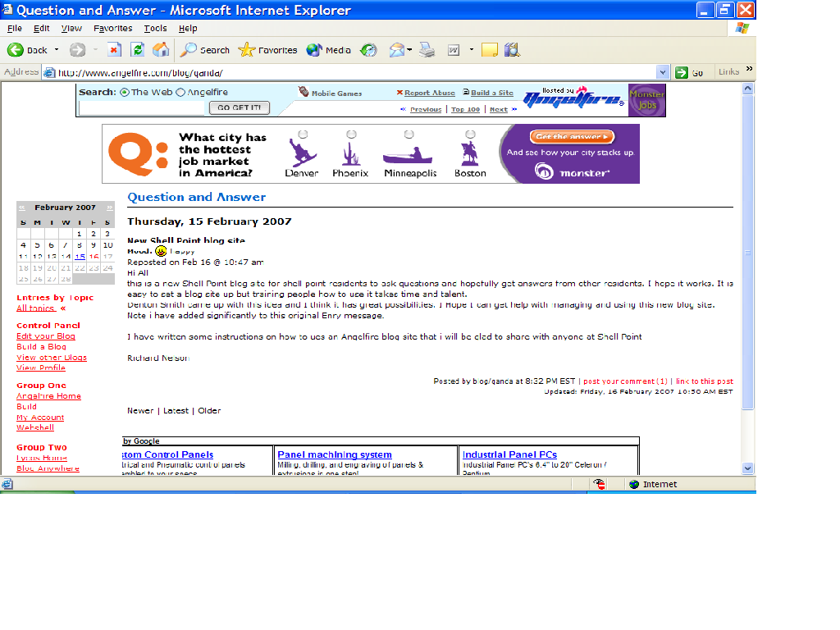Open the Panel machining system ad link

[x=335, y=454]
